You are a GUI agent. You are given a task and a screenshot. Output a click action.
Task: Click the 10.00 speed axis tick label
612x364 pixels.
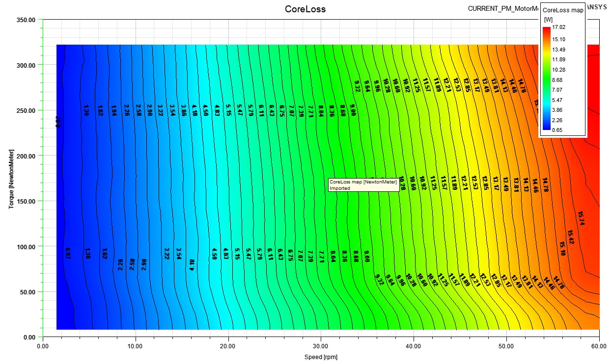click(x=135, y=346)
